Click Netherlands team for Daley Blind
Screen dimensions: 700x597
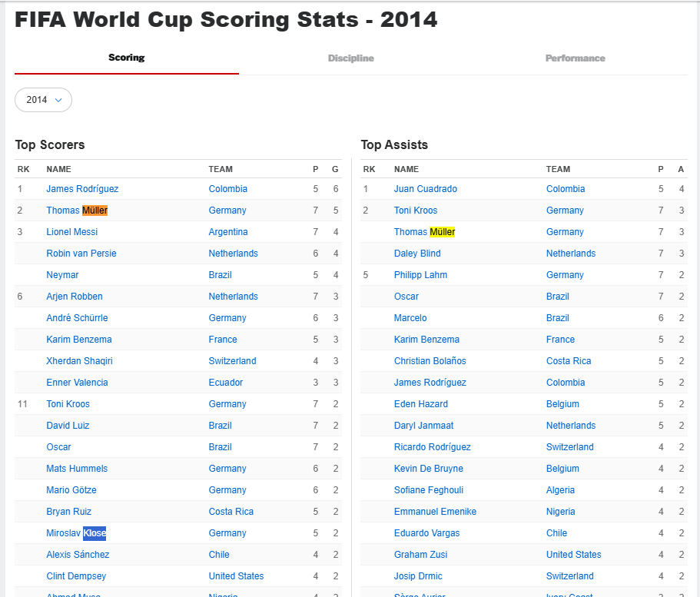pyautogui.click(x=571, y=254)
